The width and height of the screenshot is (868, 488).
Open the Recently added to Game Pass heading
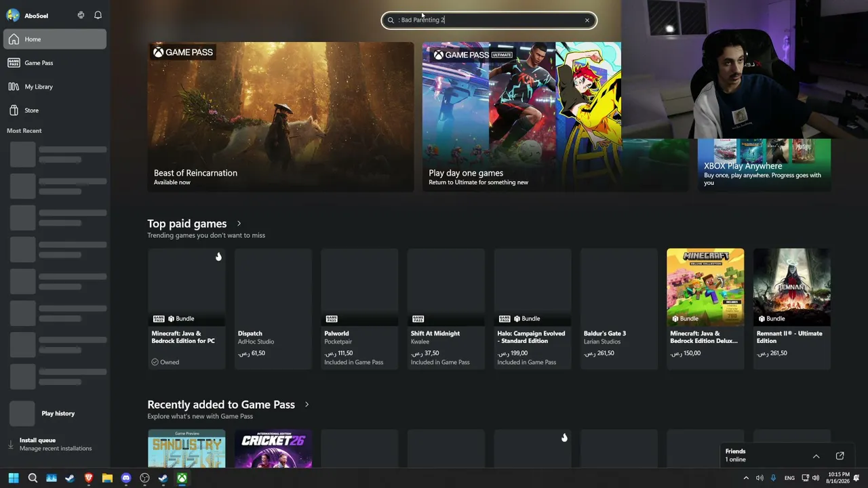(x=221, y=405)
